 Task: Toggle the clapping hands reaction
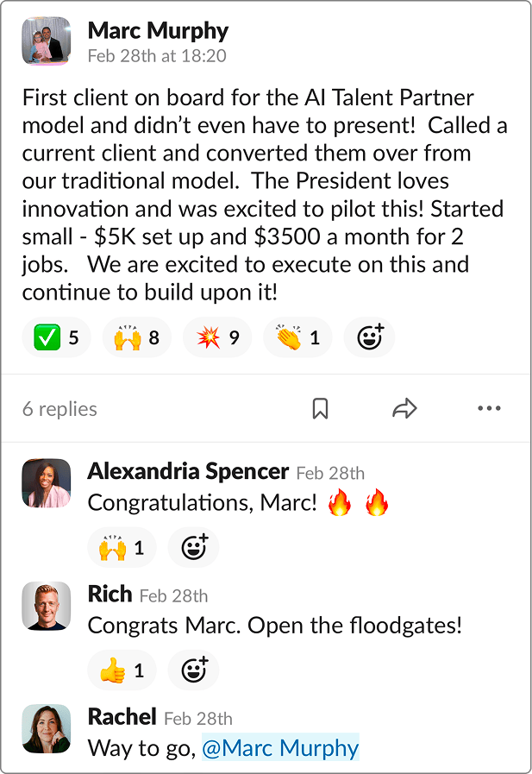tap(297, 337)
